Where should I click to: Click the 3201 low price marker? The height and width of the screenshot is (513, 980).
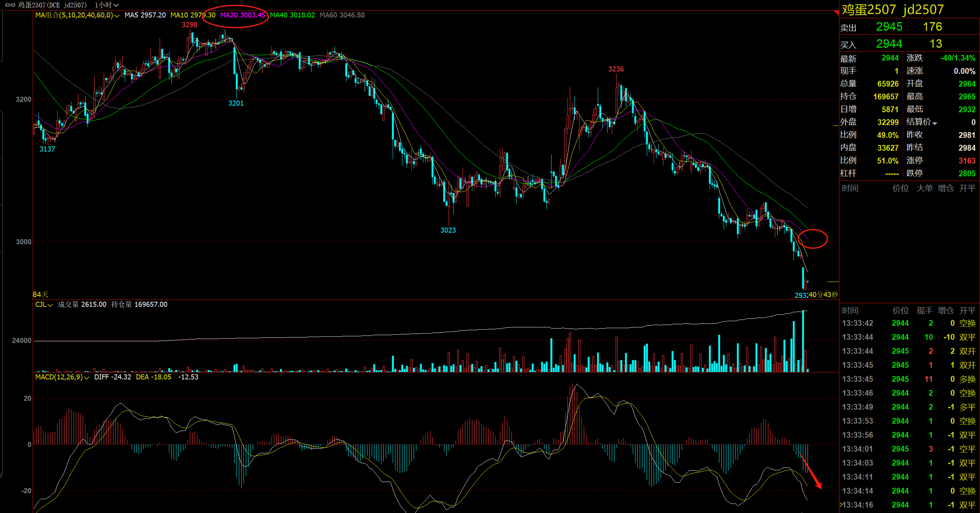(x=236, y=103)
